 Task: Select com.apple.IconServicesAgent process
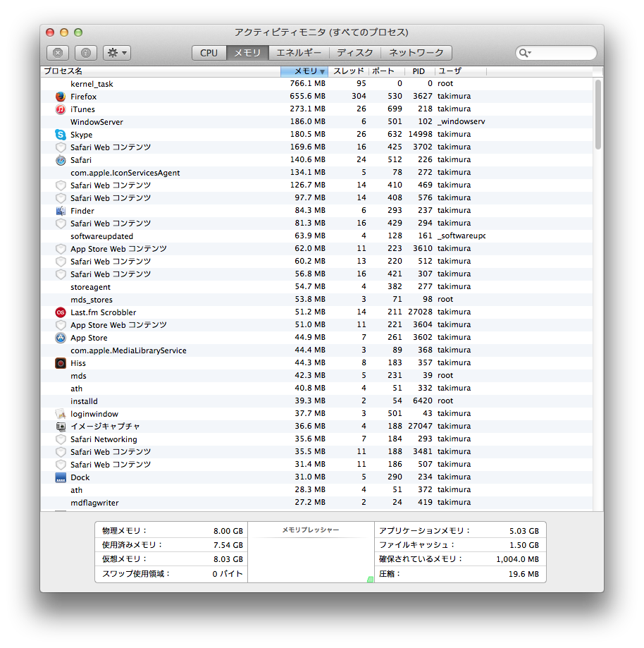(316, 172)
